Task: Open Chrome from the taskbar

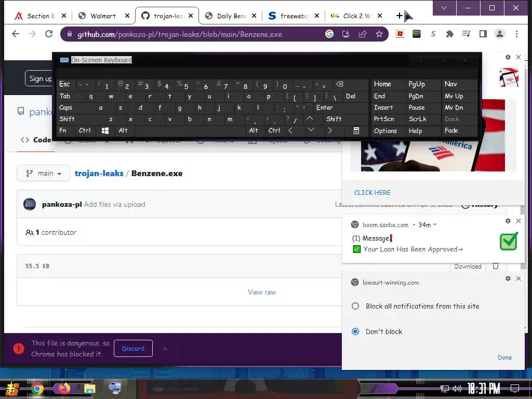Action: [x=37, y=389]
